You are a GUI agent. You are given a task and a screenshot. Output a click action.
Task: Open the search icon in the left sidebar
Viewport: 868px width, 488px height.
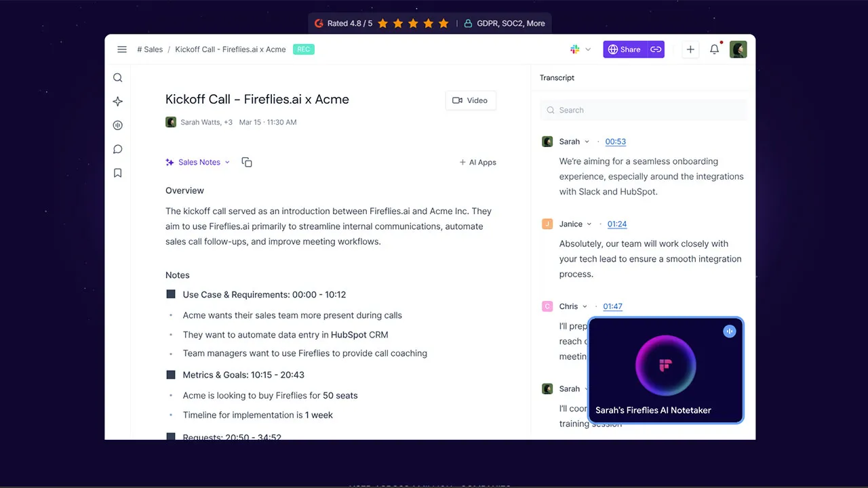[117, 77]
